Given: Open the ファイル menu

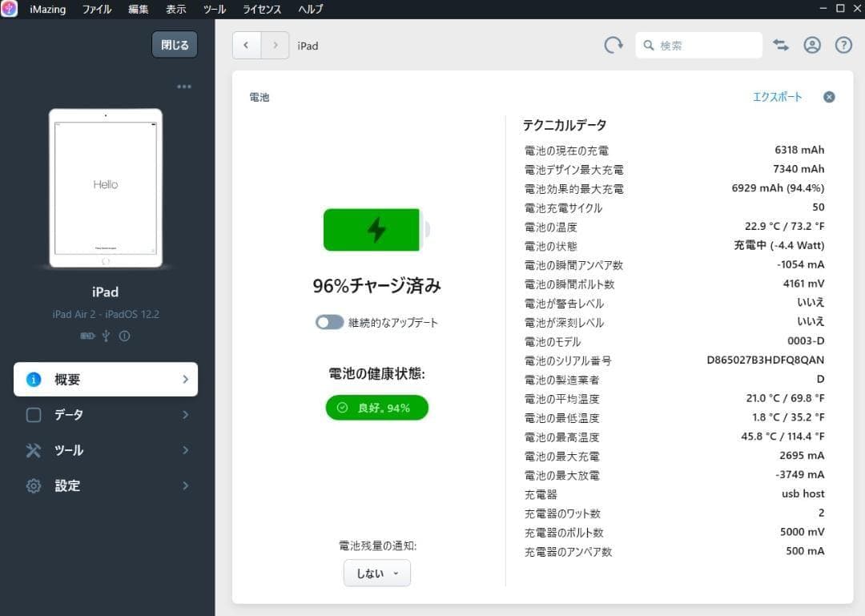Looking at the screenshot, I should pyautogui.click(x=97, y=10).
